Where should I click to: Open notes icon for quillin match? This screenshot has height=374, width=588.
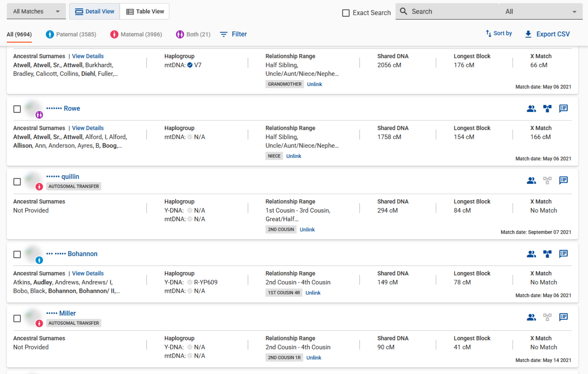[563, 180]
